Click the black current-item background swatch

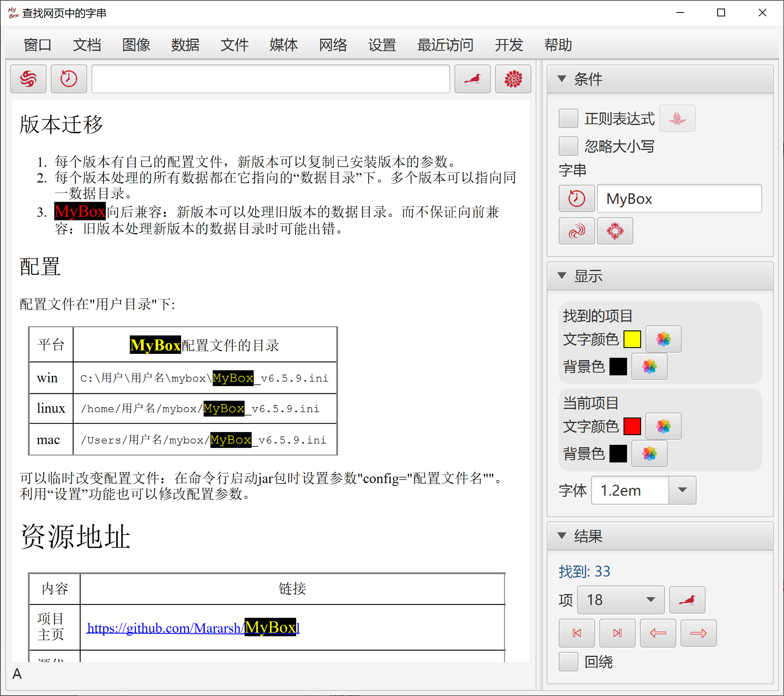click(618, 453)
